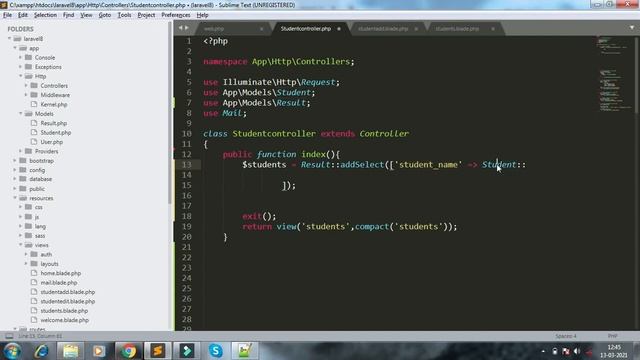
Task: Close the studentadd.blade.php tab
Action: coord(416,29)
